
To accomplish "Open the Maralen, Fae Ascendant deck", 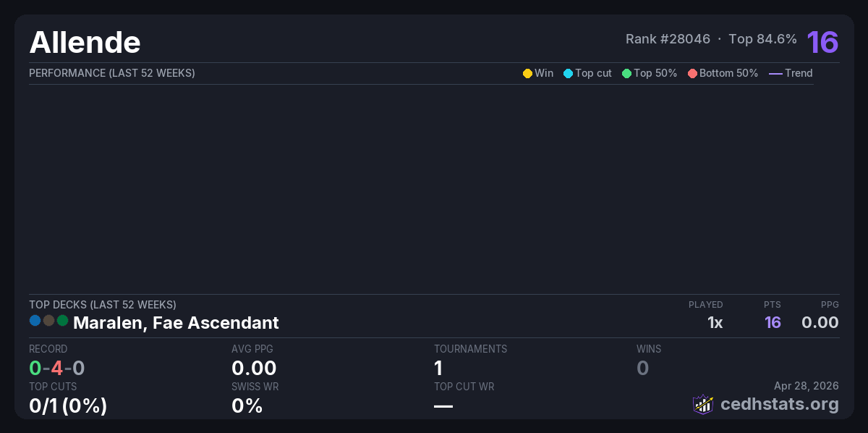I will pos(176,323).
